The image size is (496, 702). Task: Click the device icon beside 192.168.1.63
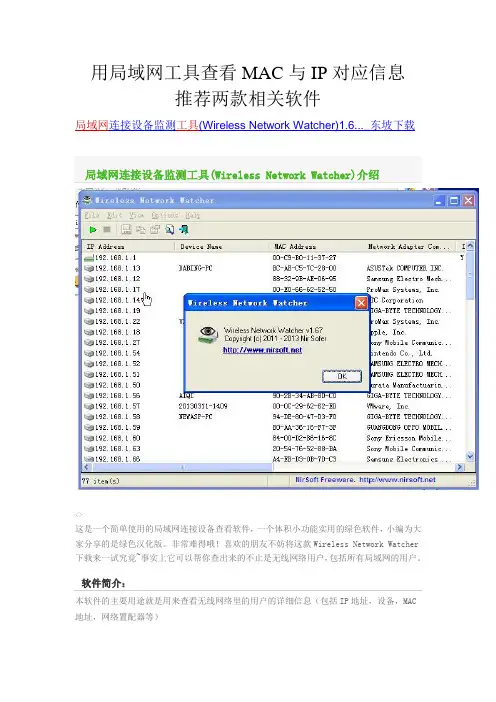[89, 449]
